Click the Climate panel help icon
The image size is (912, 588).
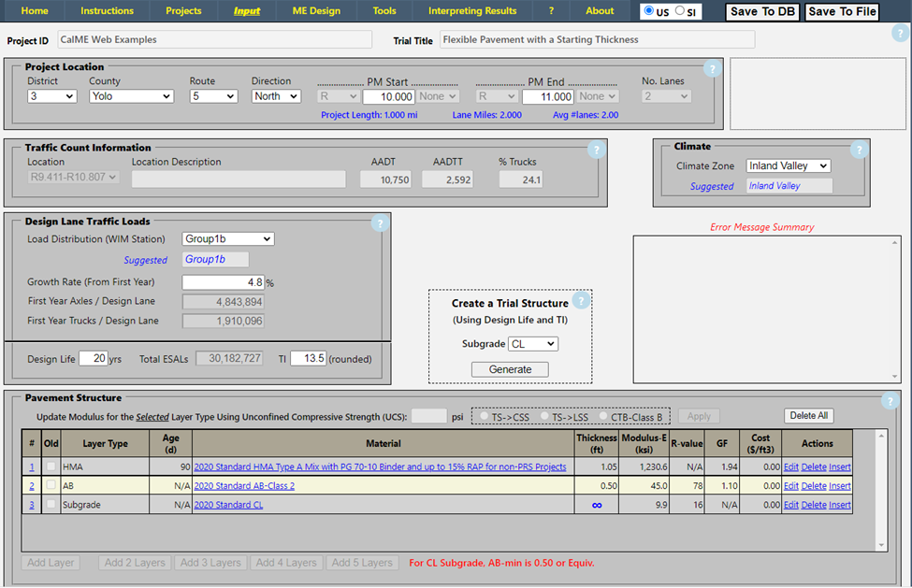click(857, 150)
